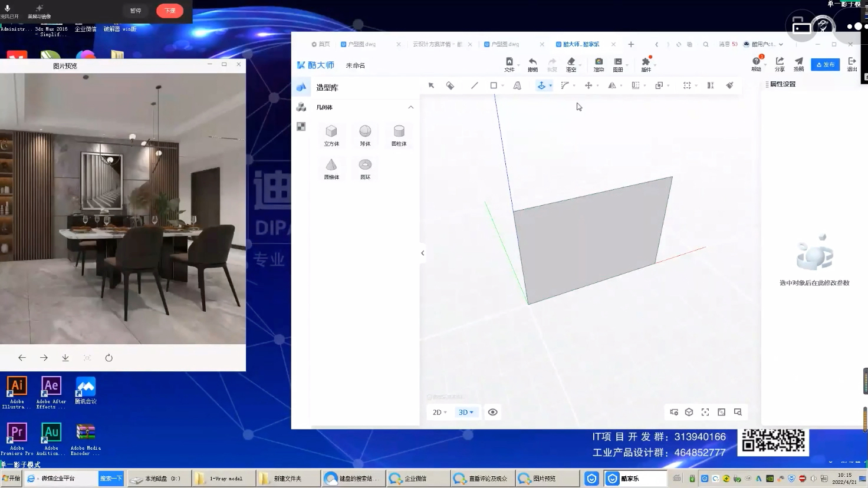Click the align distribute tool

point(711,85)
